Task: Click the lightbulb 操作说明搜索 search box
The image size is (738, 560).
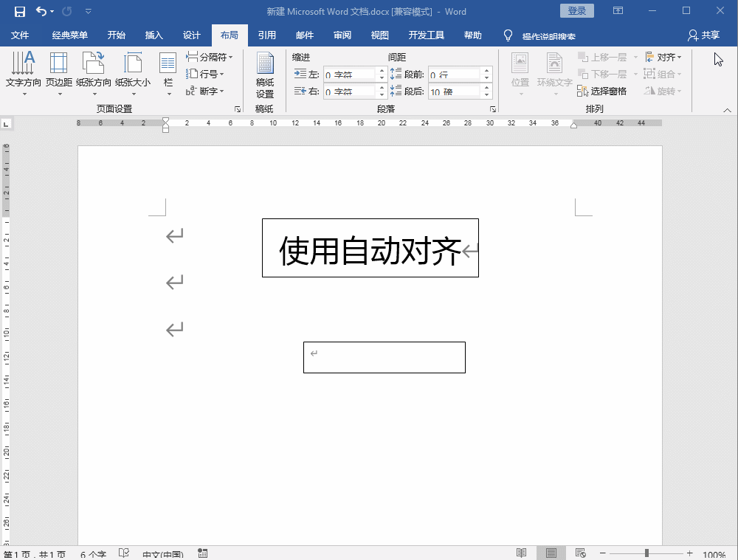Action: click(540, 35)
